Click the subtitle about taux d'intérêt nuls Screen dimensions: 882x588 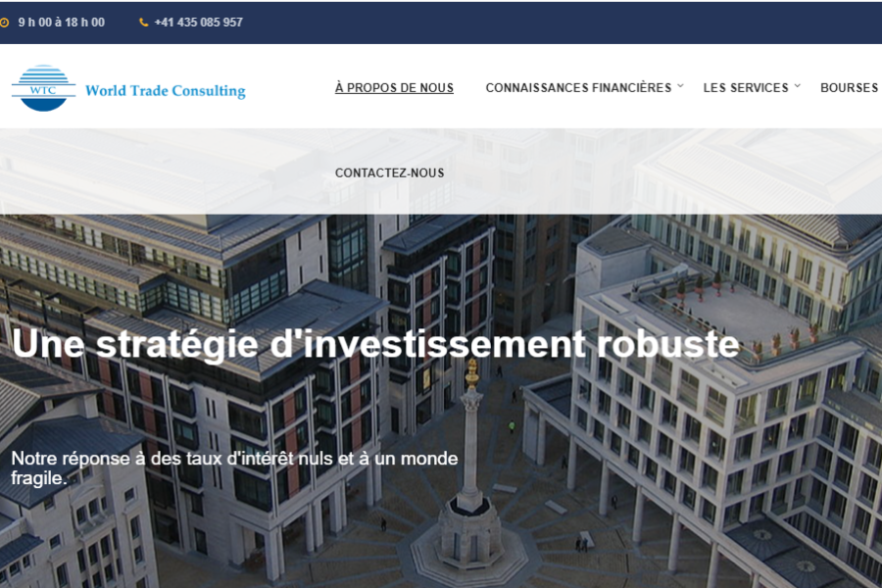234,468
